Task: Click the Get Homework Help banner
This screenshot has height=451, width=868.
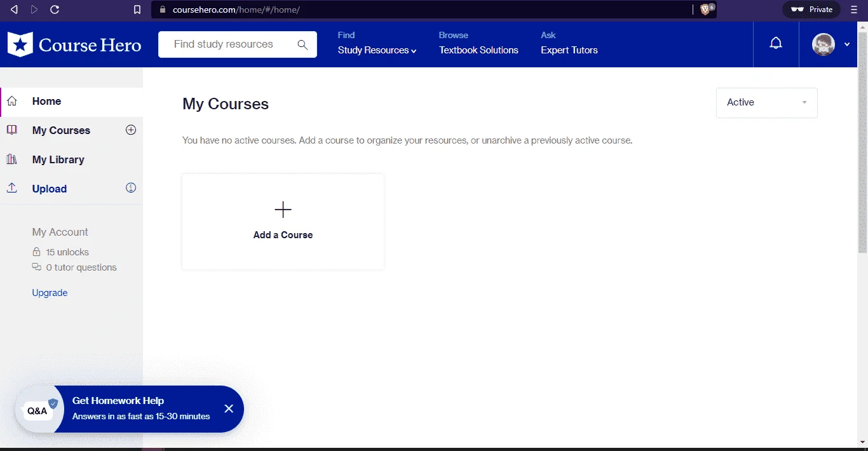Action: [x=130, y=409]
